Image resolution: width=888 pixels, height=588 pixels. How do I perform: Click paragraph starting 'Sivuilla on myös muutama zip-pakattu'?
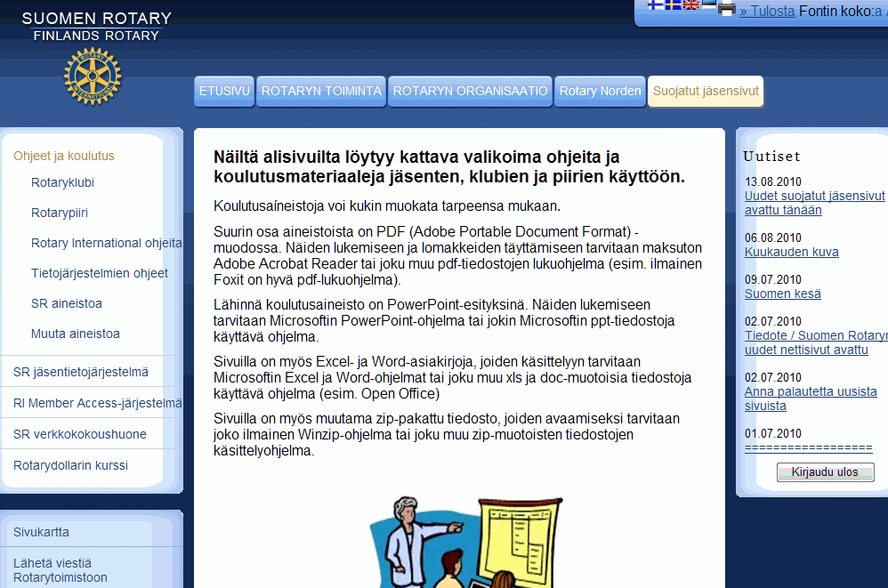pyautogui.click(x=447, y=435)
